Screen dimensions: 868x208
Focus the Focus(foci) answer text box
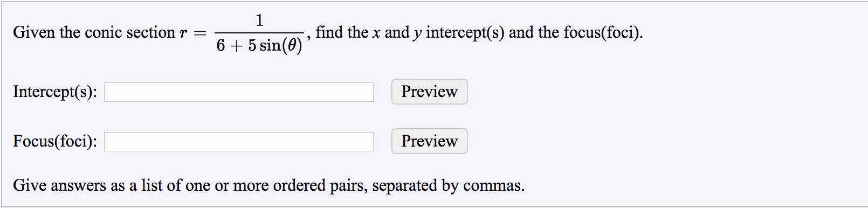pyautogui.click(x=239, y=142)
